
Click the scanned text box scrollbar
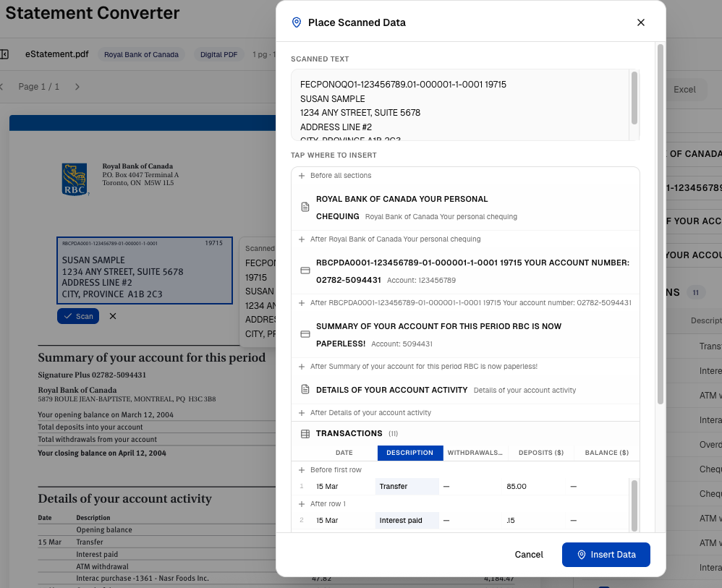coord(634,98)
